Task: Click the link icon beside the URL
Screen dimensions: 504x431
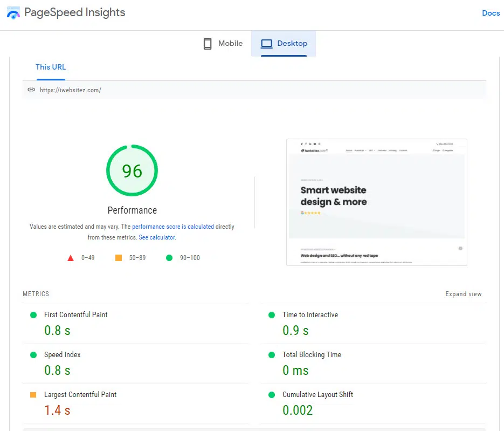Action: coord(31,90)
